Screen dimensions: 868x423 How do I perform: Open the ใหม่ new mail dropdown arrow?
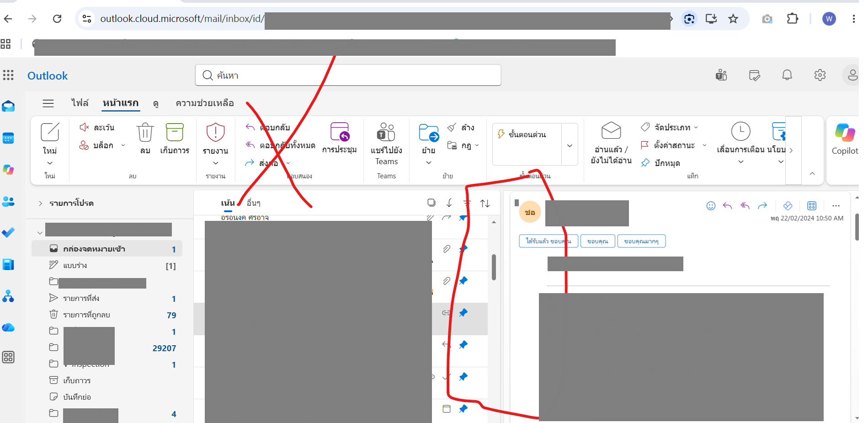coord(50,163)
